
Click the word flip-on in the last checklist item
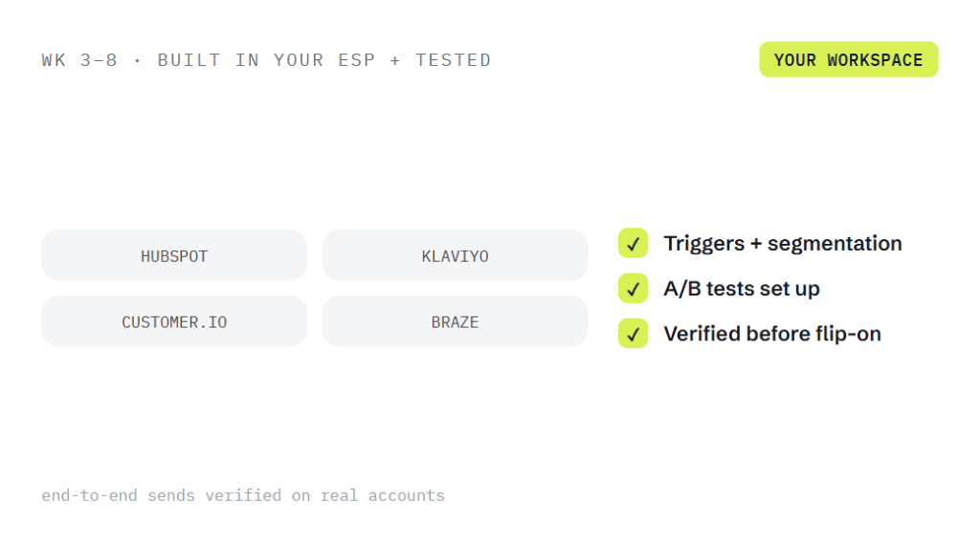(849, 335)
